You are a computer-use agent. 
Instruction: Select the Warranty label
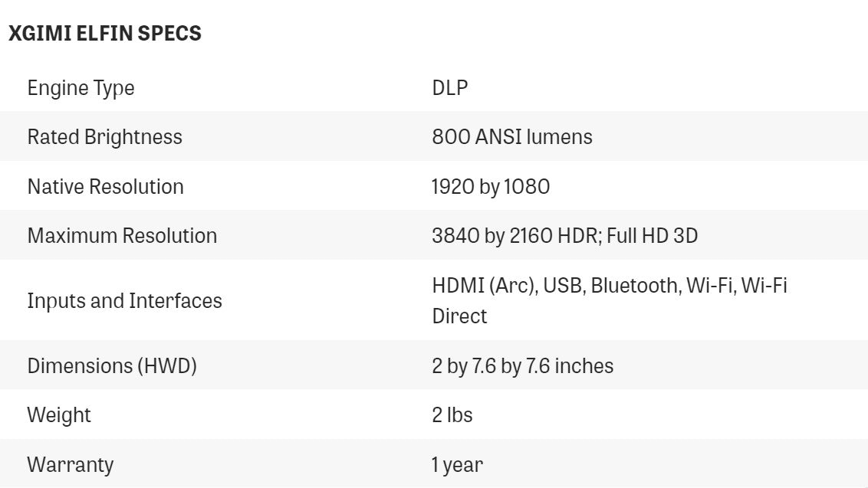71,464
